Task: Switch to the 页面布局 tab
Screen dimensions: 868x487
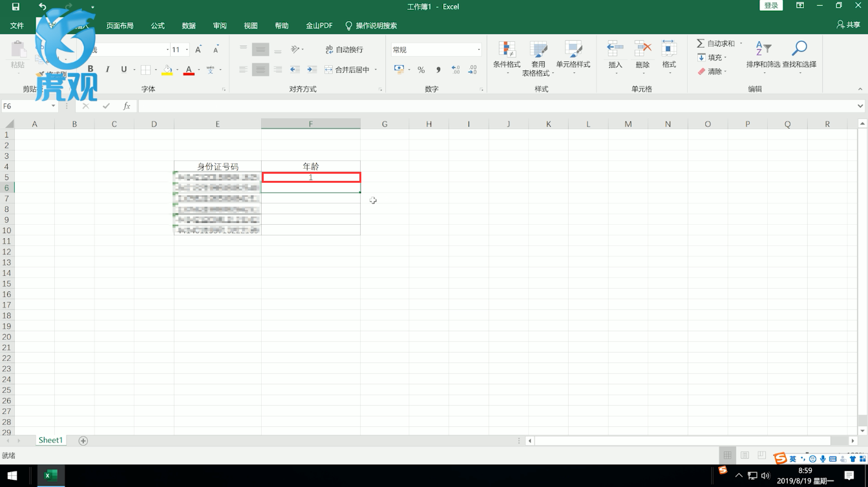Action: point(120,26)
